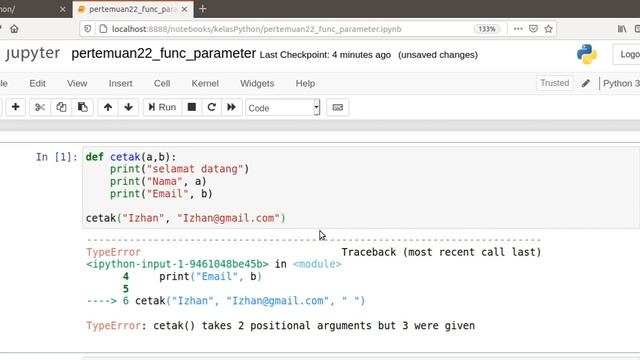Copy selected cells icon

tap(61, 107)
